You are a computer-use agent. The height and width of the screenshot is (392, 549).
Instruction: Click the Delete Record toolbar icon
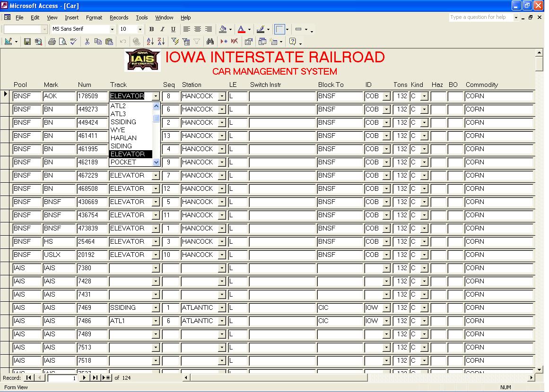(235, 42)
